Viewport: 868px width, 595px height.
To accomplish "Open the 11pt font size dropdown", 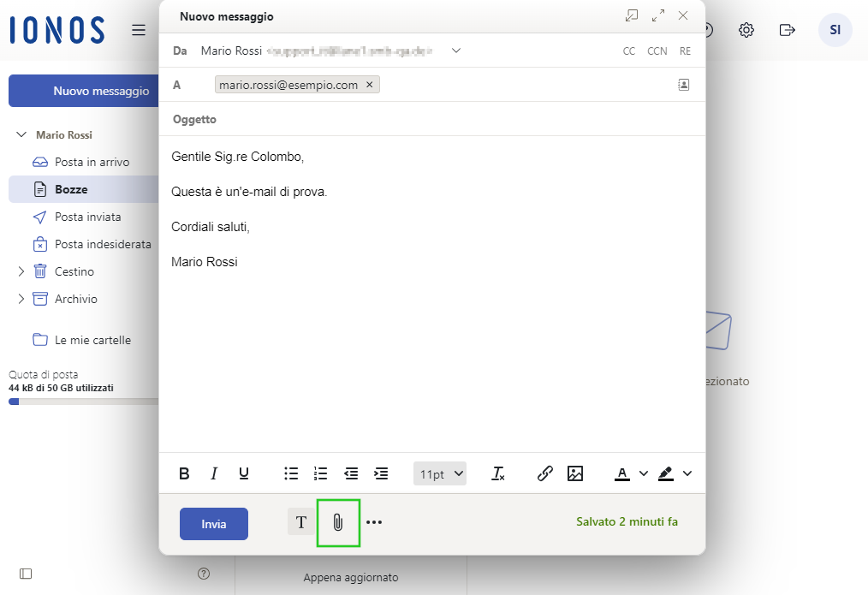I will coord(440,473).
